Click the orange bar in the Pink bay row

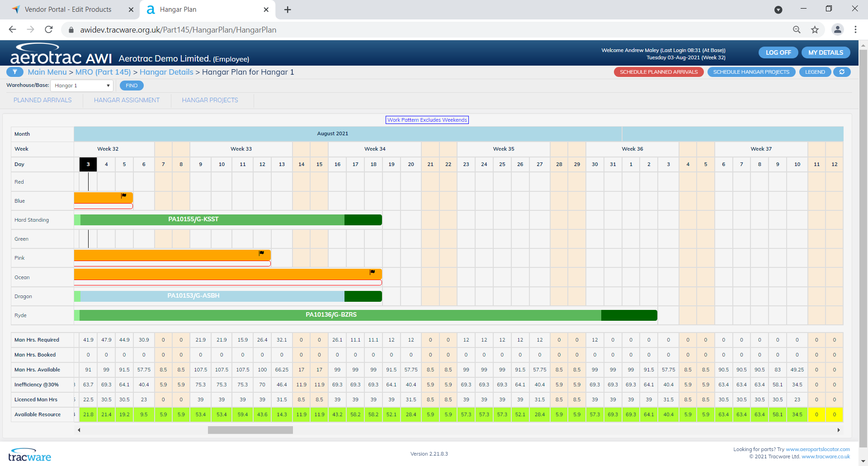[172, 255]
